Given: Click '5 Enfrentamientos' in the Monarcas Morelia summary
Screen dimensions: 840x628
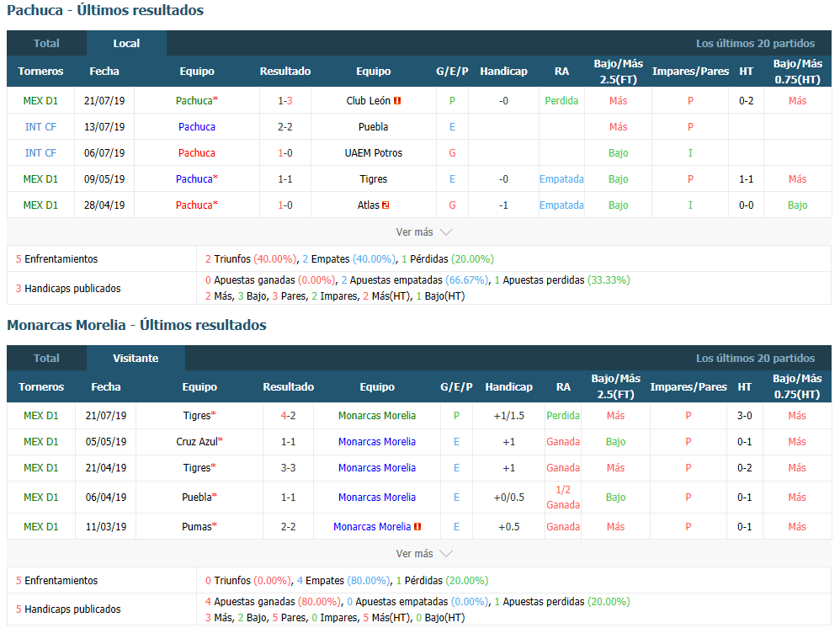Looking at the screenshot, I should 56,580.
